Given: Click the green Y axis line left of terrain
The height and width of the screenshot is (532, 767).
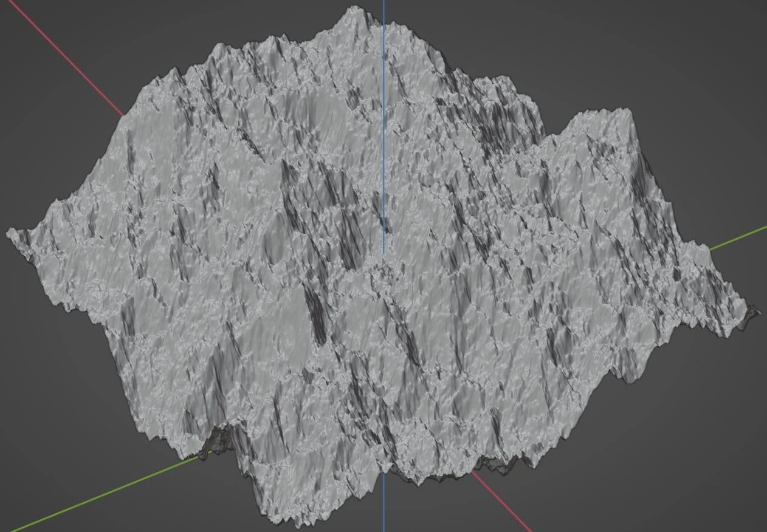Looking at the screenshot, I should click(x=91, y=497).
